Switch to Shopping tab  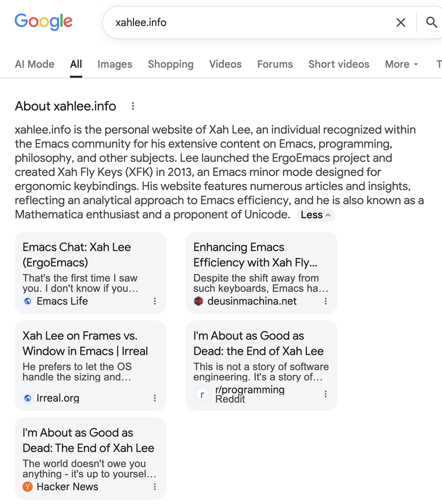click(171, 64)
